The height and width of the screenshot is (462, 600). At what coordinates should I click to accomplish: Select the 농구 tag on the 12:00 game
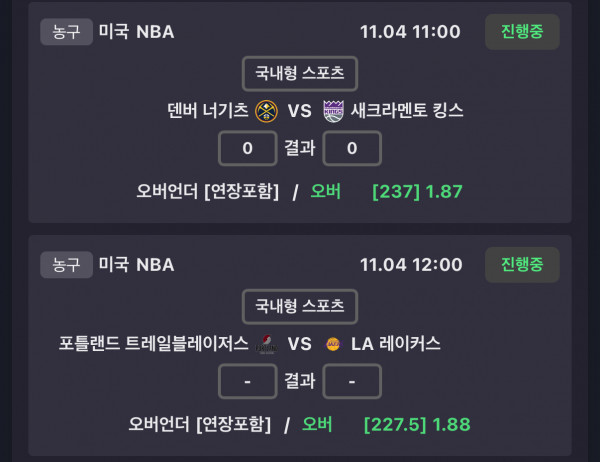(x=66, y=264)
